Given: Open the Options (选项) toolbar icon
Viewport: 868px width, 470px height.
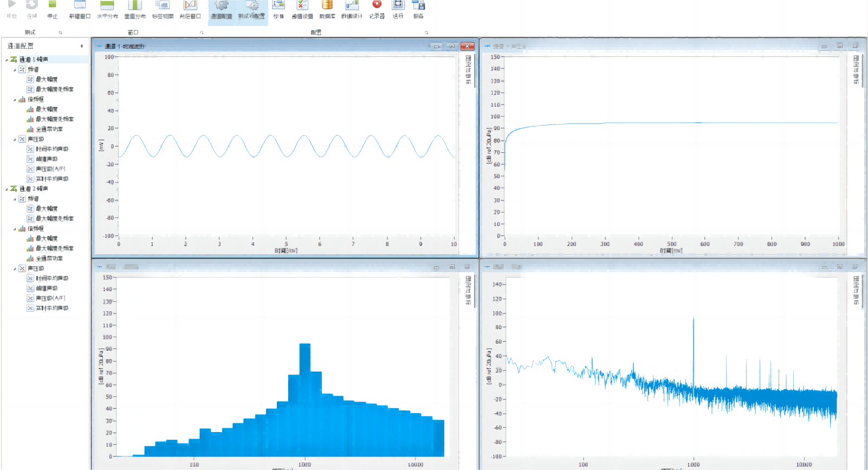Looking at the screenshot, I should [x=398, y=7].
